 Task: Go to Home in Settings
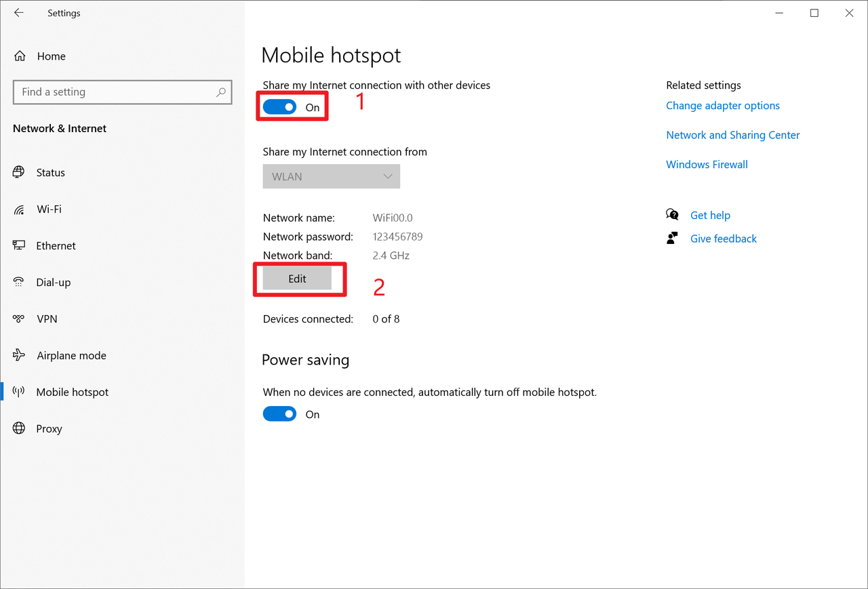pos(52,56)
